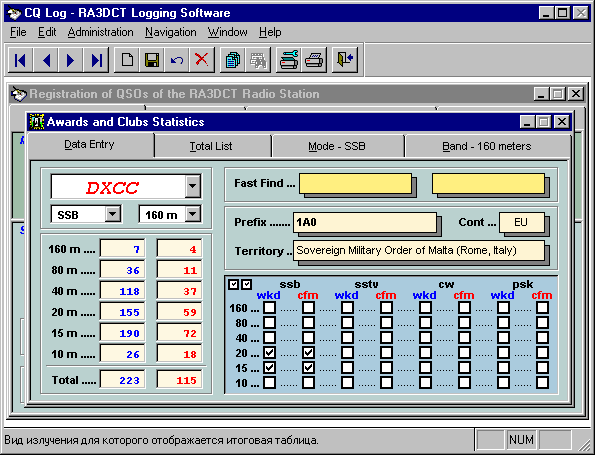Image resolution: width=595 pixels, height=455 pixels.
Task: Click CQ Log title bar application icon
Action: (x=14, y=13)
